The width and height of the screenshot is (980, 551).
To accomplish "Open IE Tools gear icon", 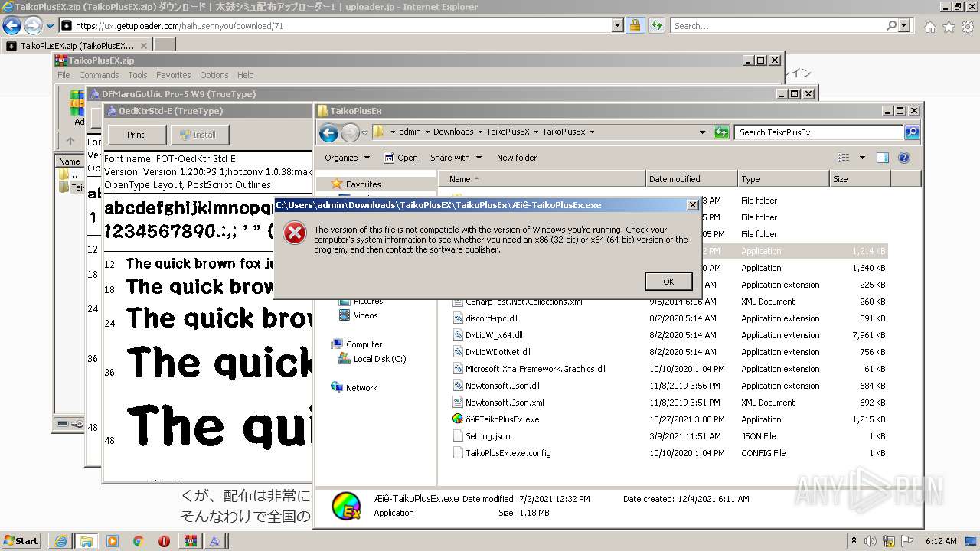I will pos(968,27).
